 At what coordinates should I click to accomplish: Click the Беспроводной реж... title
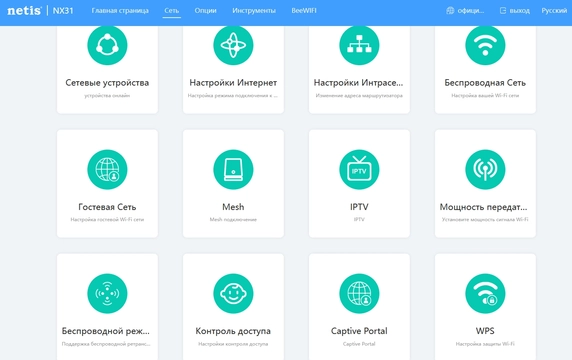coord(106,331)
